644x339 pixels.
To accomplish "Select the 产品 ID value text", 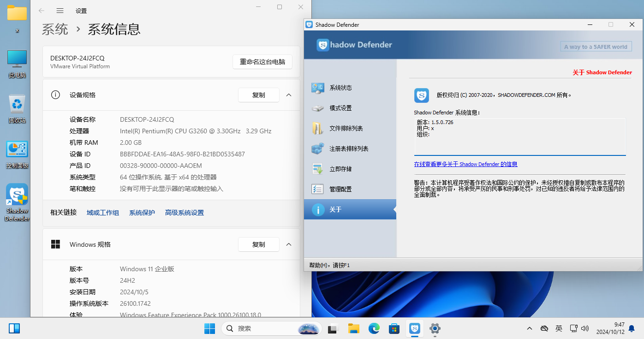I will tap(161, 166).
